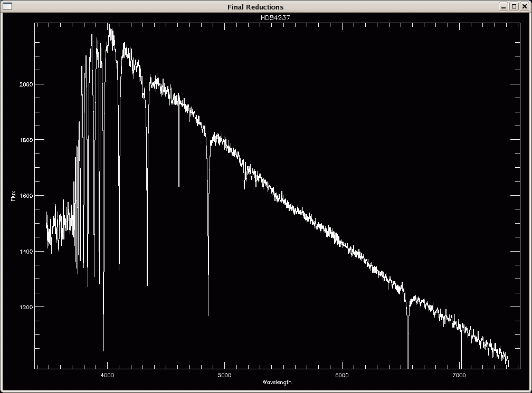The height and width of the screenshot is (393, 532).
Task: Click the 7000 wavelength tick label
Action: (459, 375)
